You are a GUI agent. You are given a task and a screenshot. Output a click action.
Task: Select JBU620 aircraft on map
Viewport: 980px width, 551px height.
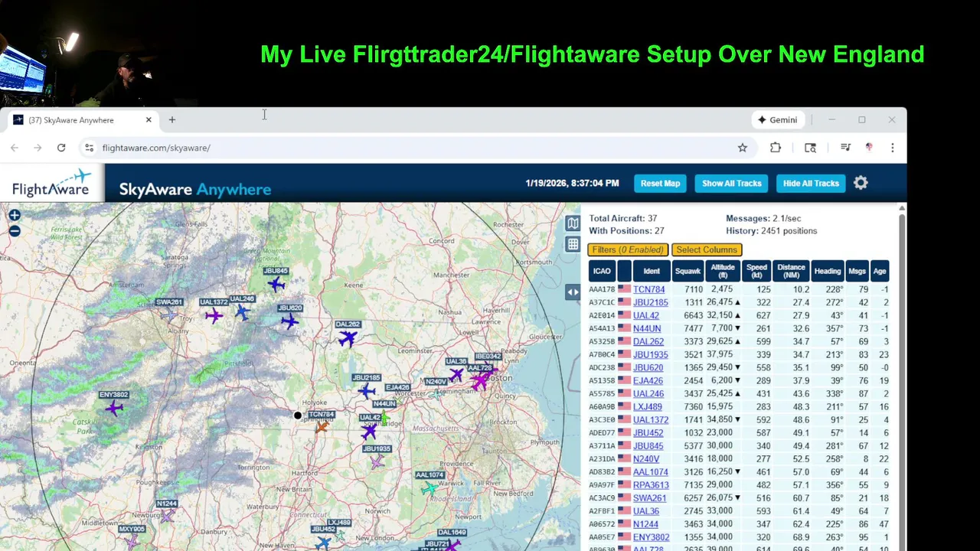pos(289,321)
